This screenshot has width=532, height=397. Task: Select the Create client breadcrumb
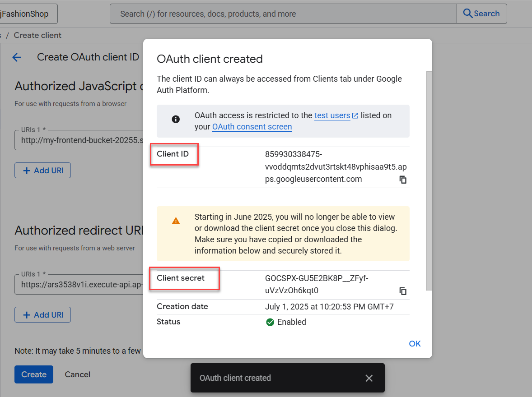tap(37, 35)
